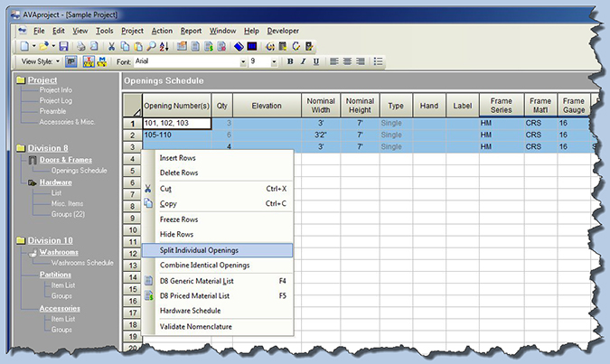
Task: Select Combine Identical Openings menu entry
Action: [204, 265]
